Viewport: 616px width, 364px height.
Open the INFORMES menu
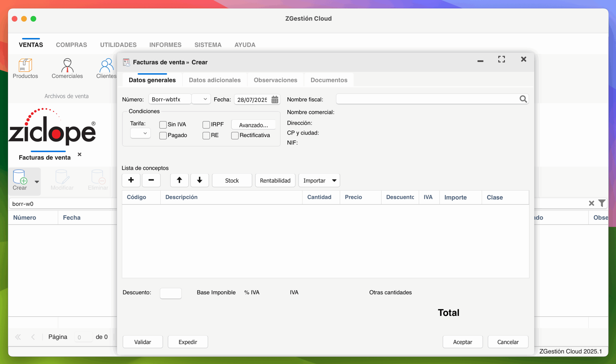pos(165,45)
